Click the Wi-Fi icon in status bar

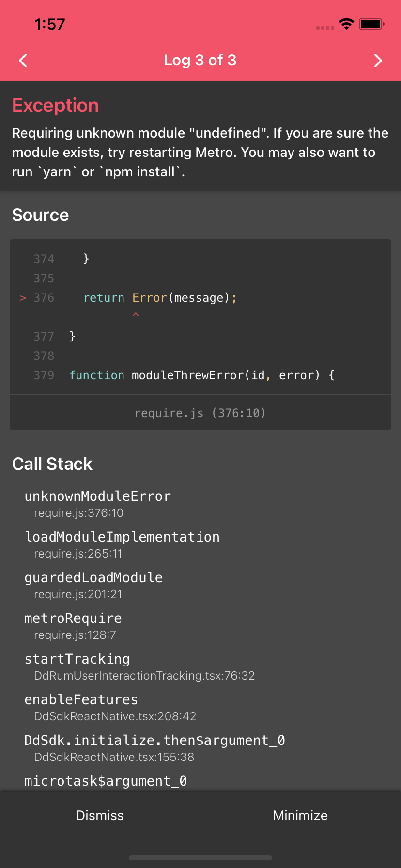point(346,23)
